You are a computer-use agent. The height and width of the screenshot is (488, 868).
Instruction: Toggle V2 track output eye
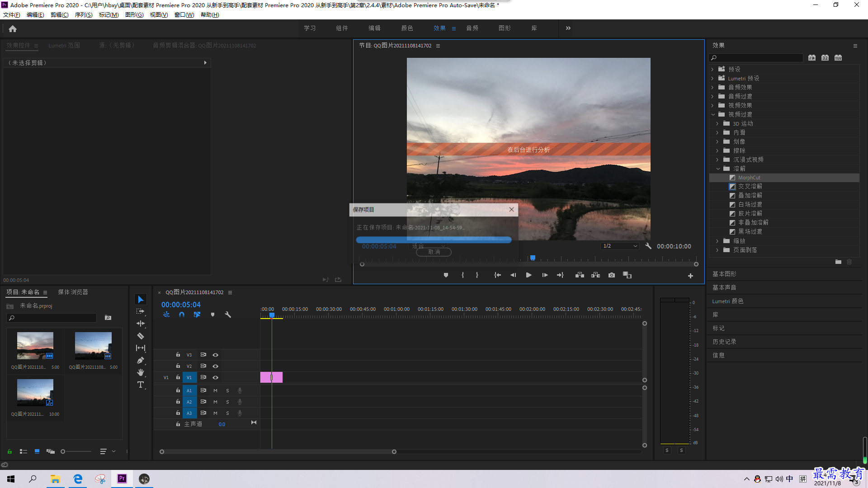[216, 366]
